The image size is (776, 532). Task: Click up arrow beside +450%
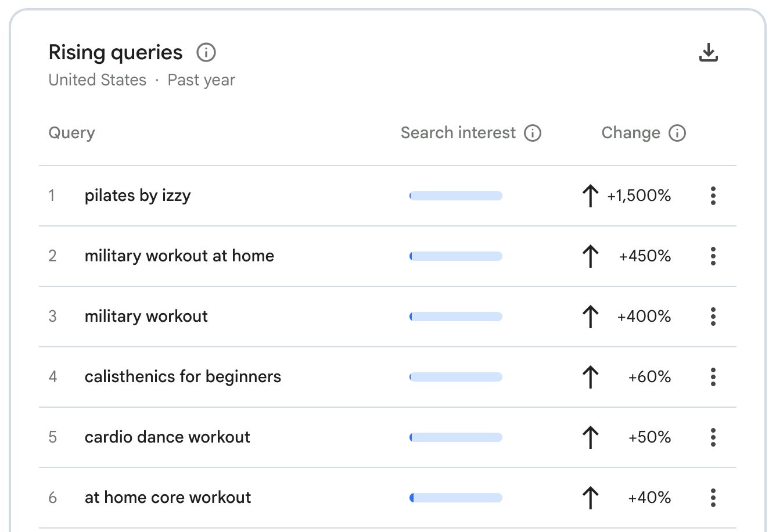[x=590, y=256]
